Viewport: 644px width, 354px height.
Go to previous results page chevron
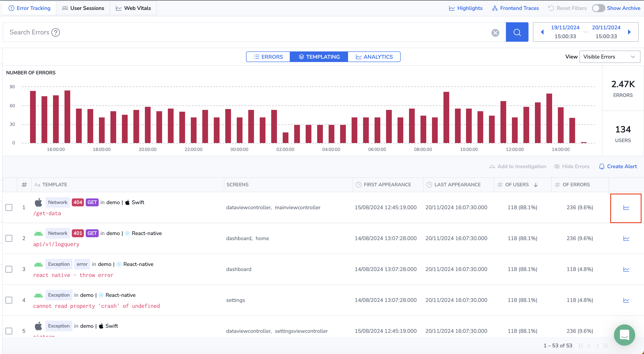tap(589, 346)
